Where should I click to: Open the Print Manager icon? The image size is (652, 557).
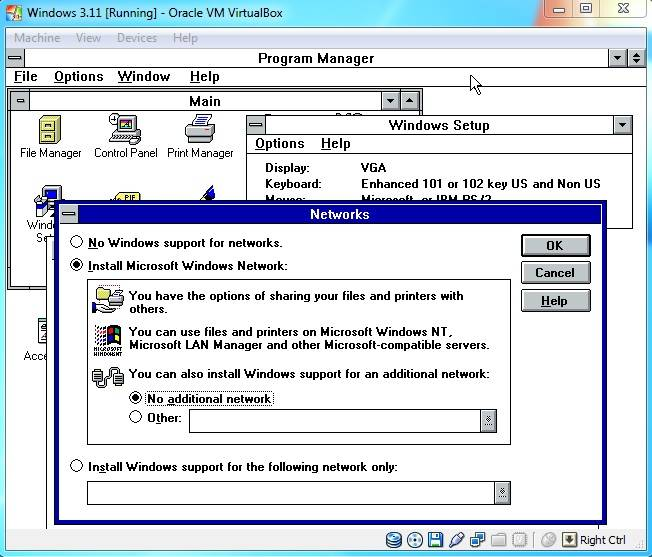200,131
